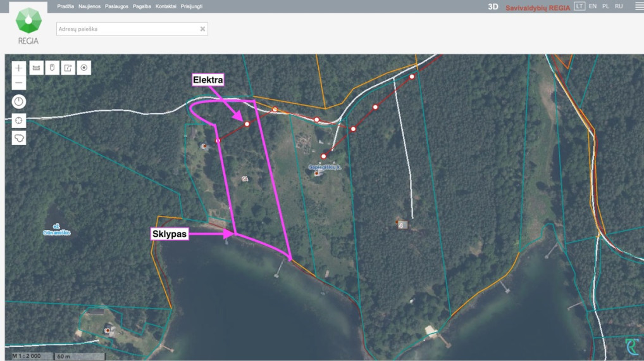This screenshot has height=361, width=644.
Task: Activate the place marker pin tool
Action: click(x=52, y=68)
